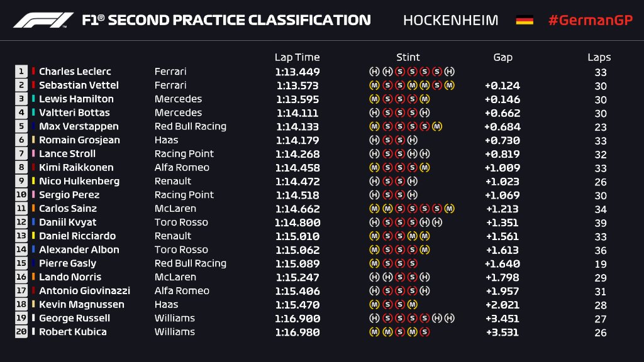Click the German flag icon
The height and width of the screenshot is (362, 644).
pos(524,20)
